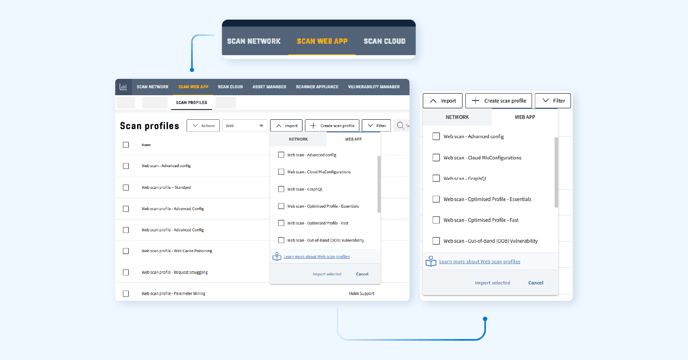Click Import selected in main window dropdown

tap(327, 274)
